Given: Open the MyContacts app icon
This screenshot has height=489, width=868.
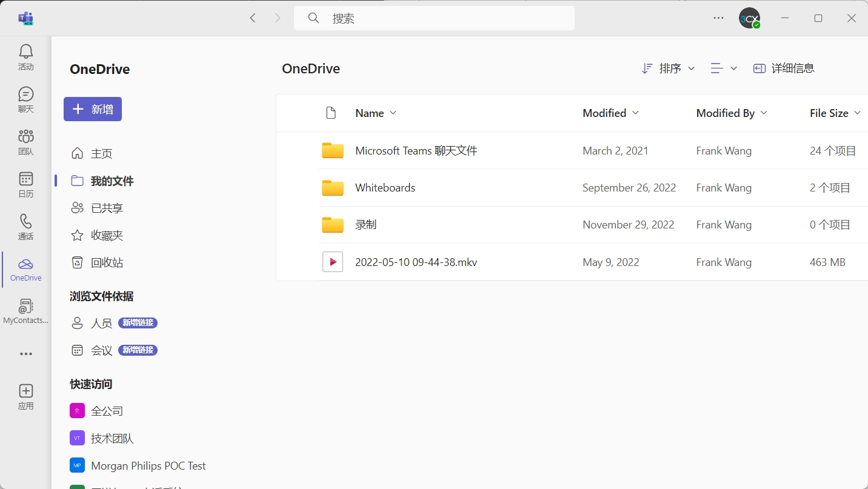Looking at the screenshot, I should tap(25, 311).
